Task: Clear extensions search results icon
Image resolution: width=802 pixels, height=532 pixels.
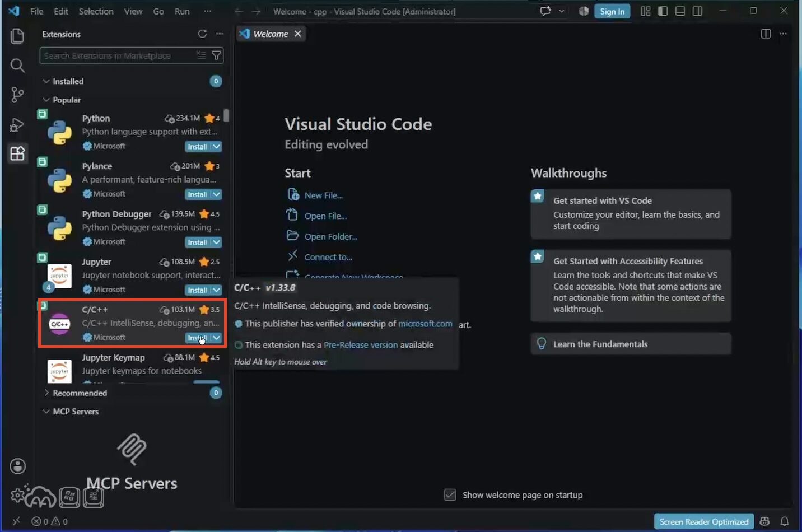Action: [x=201, y=55]
